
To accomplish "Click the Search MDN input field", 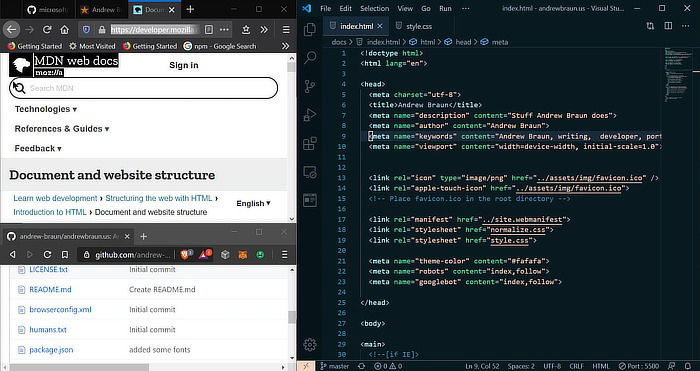I will pyautogui.click(x=143, y=88).
